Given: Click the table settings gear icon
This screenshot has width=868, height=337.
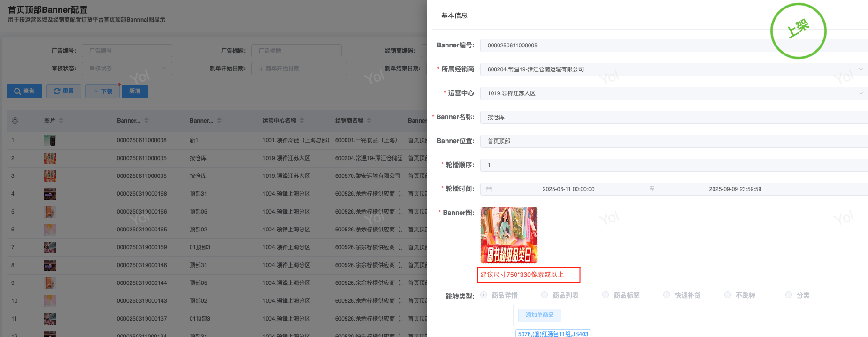Looking at the screenshot, I should [15, 121].
